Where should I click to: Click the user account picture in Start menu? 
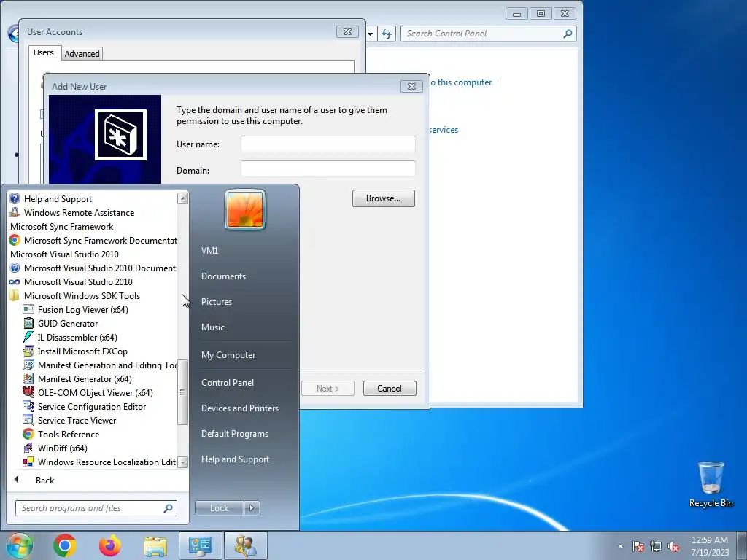245,209
